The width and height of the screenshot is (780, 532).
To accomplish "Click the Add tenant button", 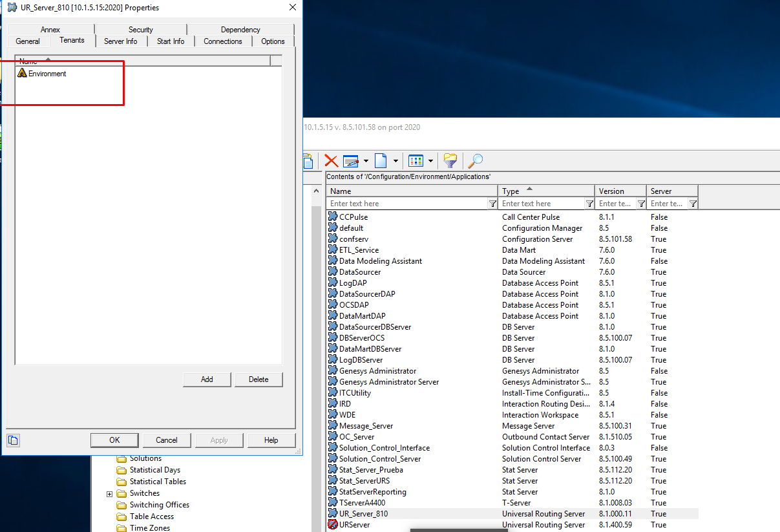I will (207, 379).
